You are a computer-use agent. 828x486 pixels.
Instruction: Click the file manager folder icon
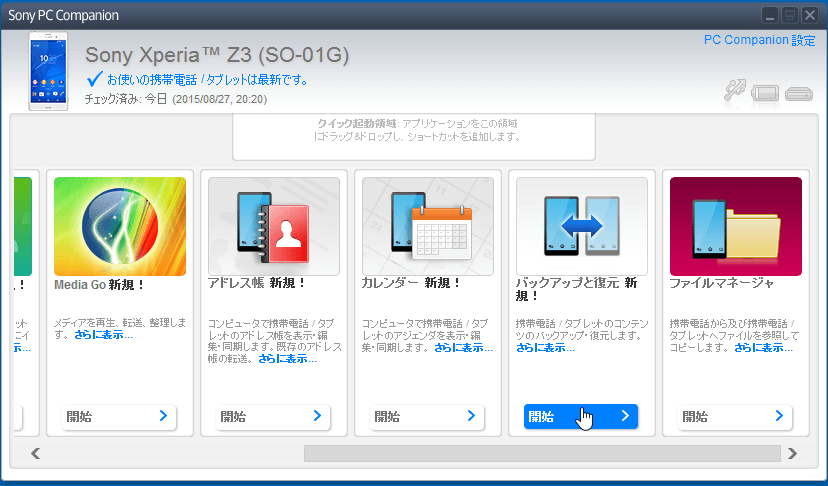pyautogui.click(x=735, y=226)
